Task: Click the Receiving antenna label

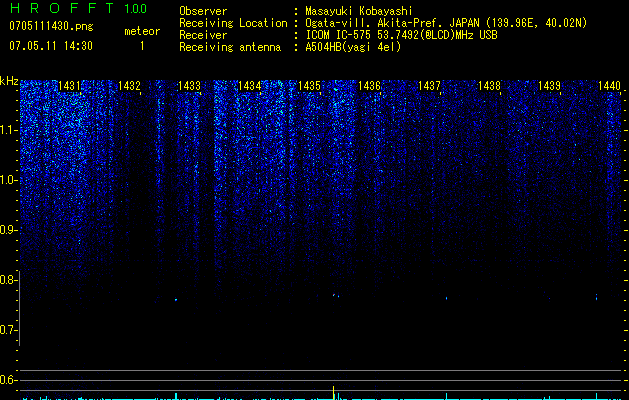Action: click(x=230, y=47)
